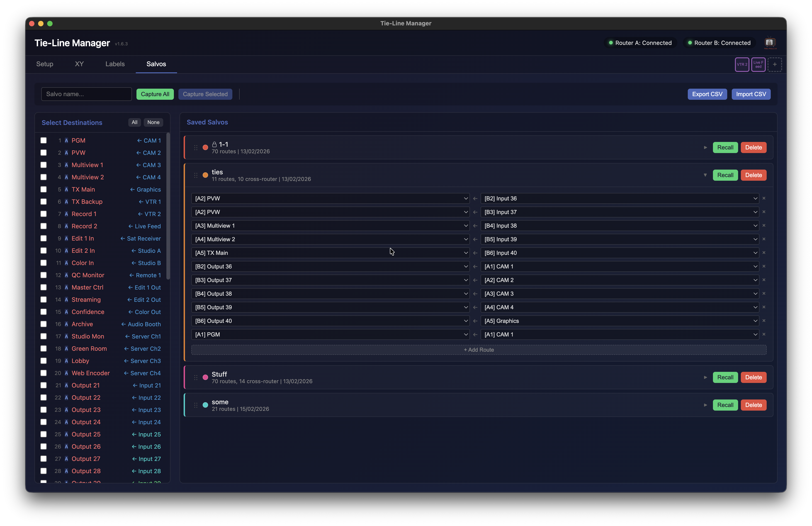Enable the Streaming destination checkbox
812x526 pixels.
point(44,300)
